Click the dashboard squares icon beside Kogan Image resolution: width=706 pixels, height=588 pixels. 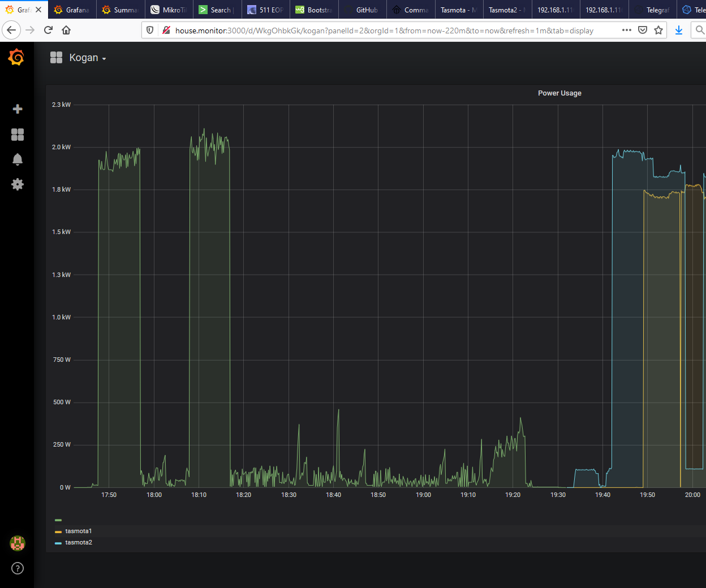(x=56, y=57)
